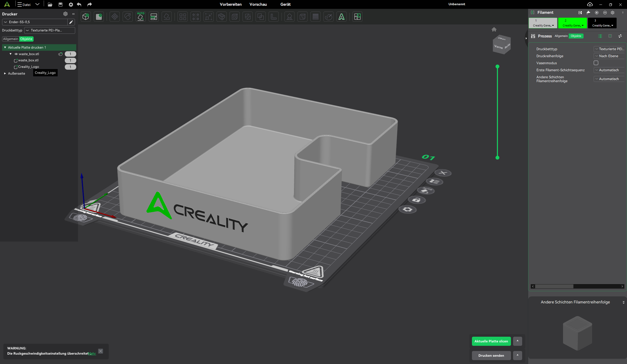Screen dimensions: 627x364
Task: Select the ruler Measure tool
Action: click(274, 17)
